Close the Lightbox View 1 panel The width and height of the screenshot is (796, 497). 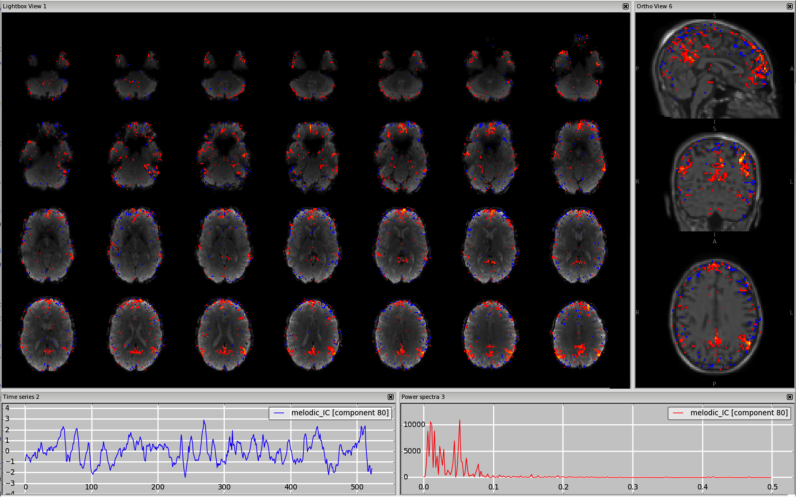(x=626, y=6)
